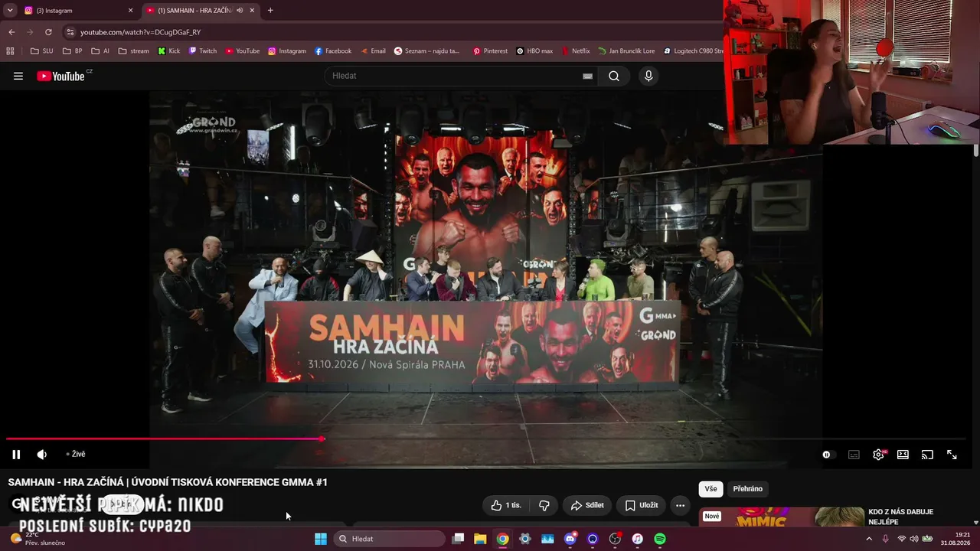Image resolution: width=980 pixels, height=551 pixels.
Task: Click the Sdílet share button
Action: coord(587,505)
